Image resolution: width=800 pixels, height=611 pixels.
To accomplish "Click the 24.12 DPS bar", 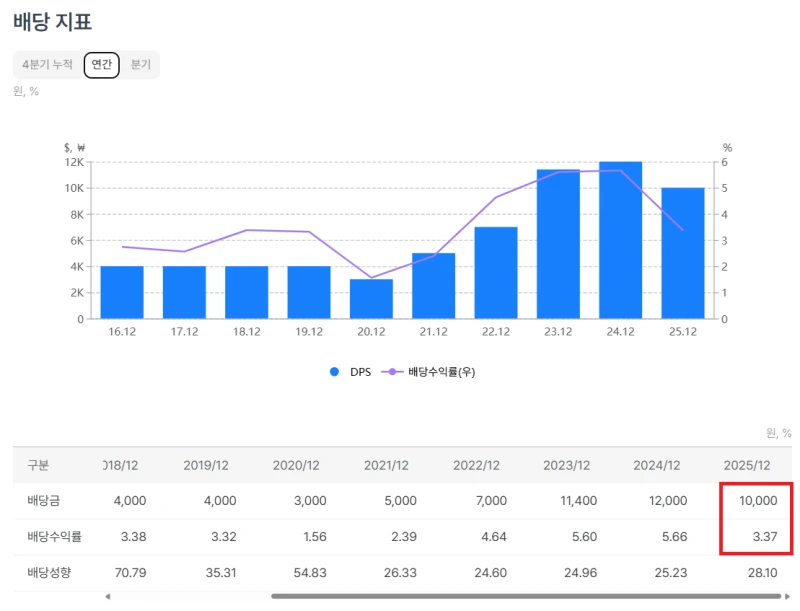I will [620, 240].
